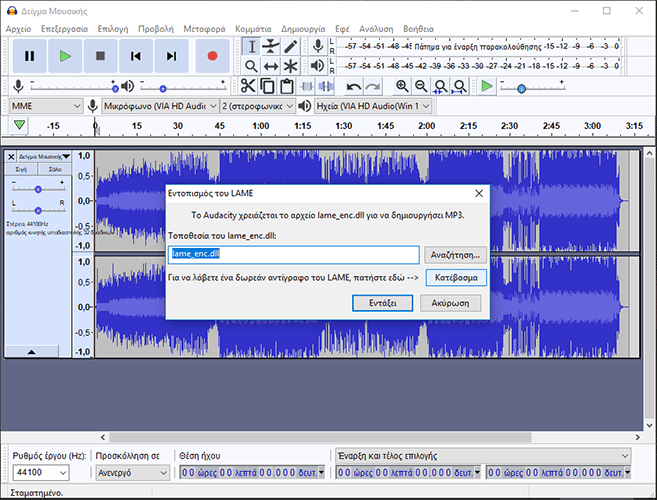Open the Εφέ menu
Image resolution: width=657 pixels, height=500 pixels.
[x=342, y=29]
